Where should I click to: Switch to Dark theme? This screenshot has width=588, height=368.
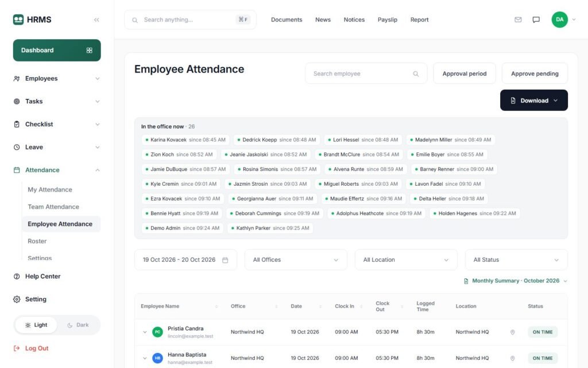[78, 325]
